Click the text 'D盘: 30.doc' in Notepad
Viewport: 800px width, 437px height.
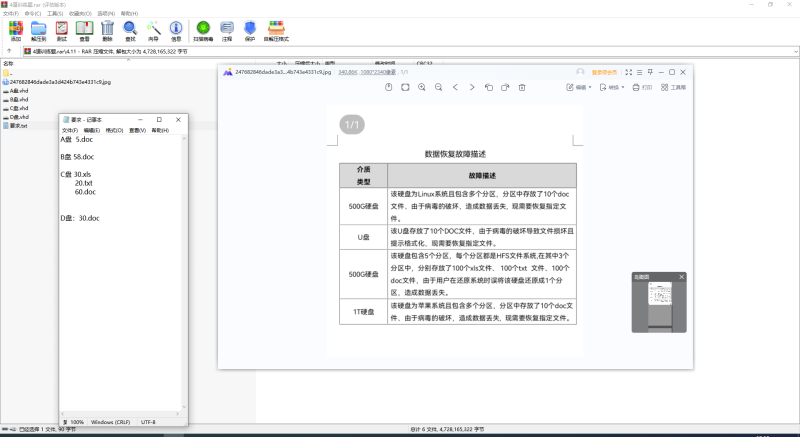tap(80, 218)
